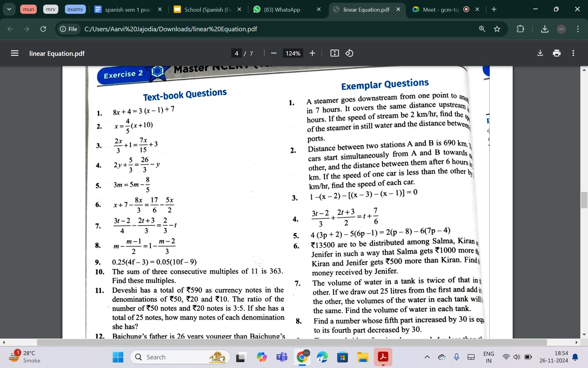Open the clock showing 18:54
588x368 pixels.
click(554, 357)
